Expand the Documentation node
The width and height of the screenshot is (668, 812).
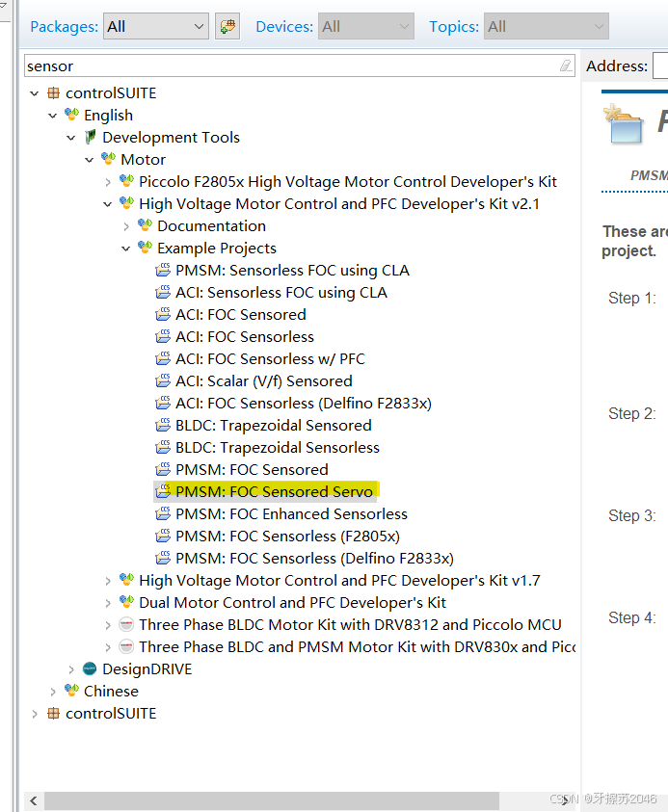(x=126, y=226)
